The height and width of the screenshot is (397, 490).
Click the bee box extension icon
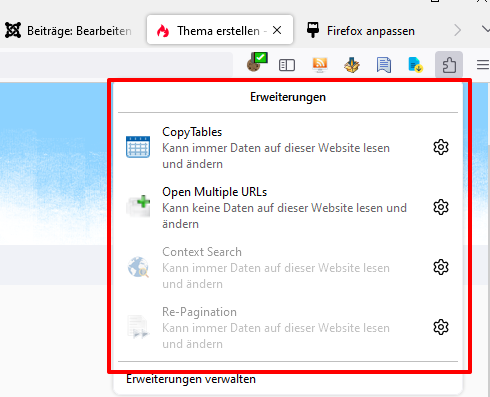pyautogui.click(x=352, y=65)
